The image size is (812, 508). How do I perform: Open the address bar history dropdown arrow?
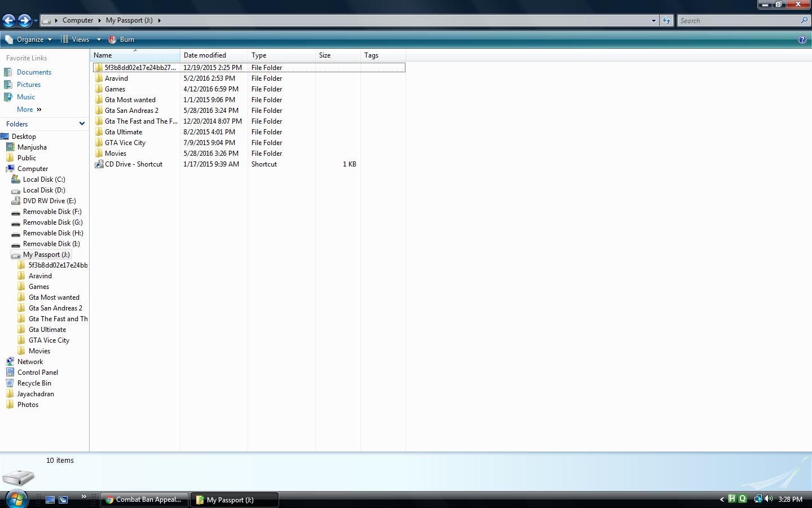click(654, 21)
